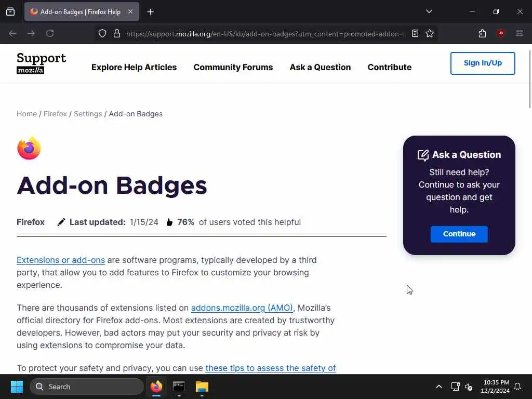This screenshot has height=399, width=532.
Task: Open the terminal taskbar icon
Action: 179,387
